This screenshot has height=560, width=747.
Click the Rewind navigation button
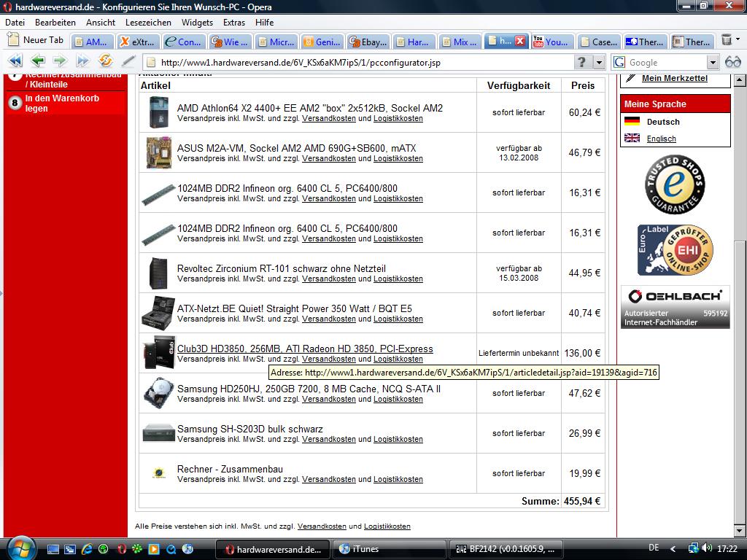point(15,61)
